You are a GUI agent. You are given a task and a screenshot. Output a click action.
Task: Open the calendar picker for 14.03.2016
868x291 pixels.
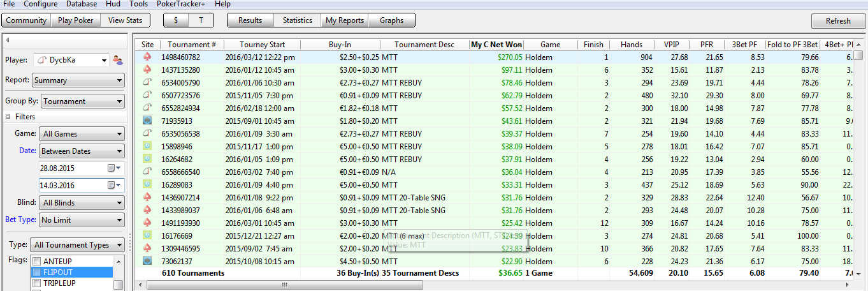point(113,185)
